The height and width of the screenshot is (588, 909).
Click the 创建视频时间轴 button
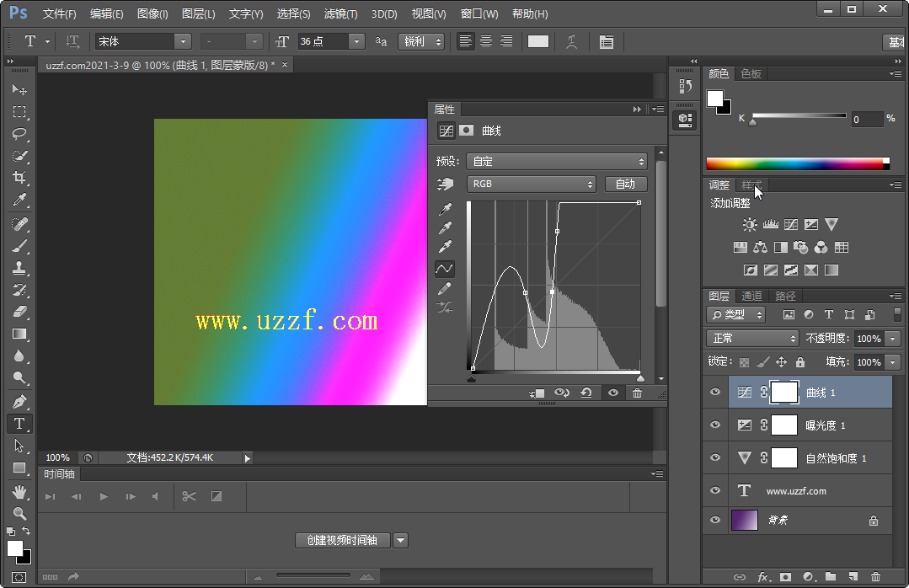coord(342,541)
